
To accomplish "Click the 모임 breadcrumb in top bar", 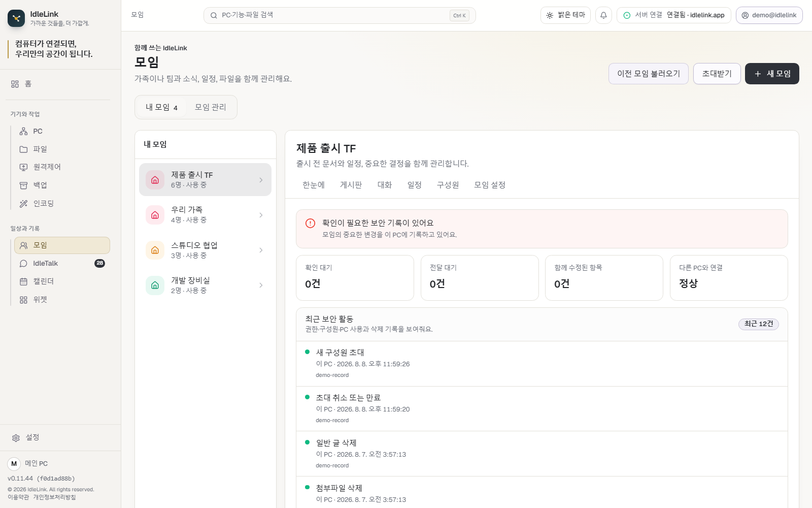I will pyautogui.click(x=138, y=15).
